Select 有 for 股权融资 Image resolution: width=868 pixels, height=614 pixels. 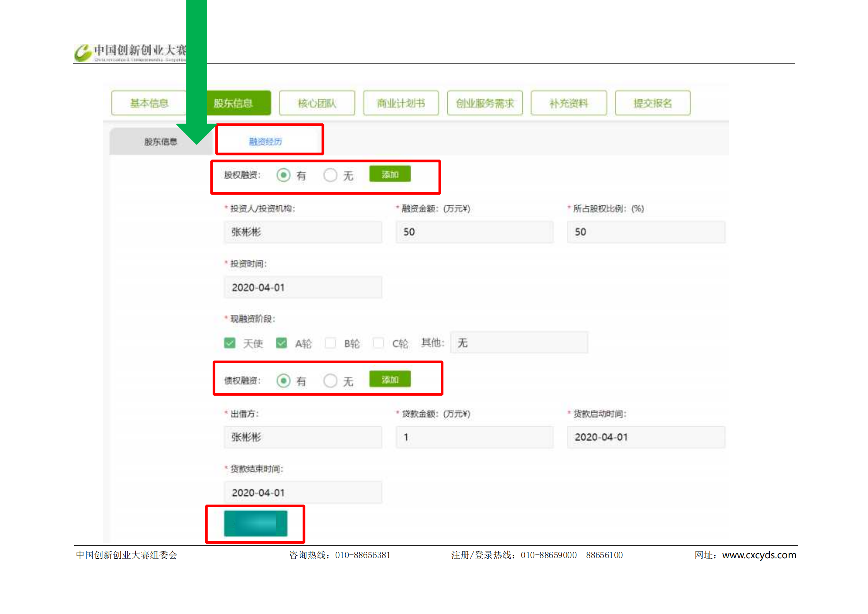(x=283, y=175)
